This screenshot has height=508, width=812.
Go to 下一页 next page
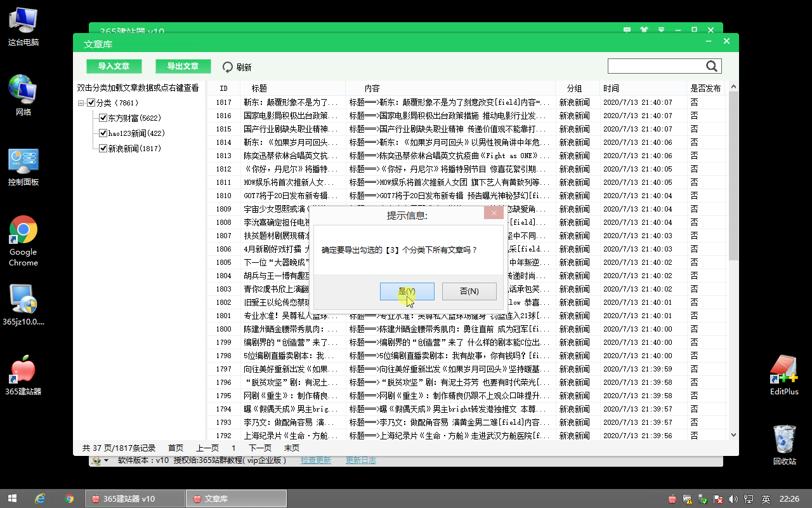(x=260, y=448)
